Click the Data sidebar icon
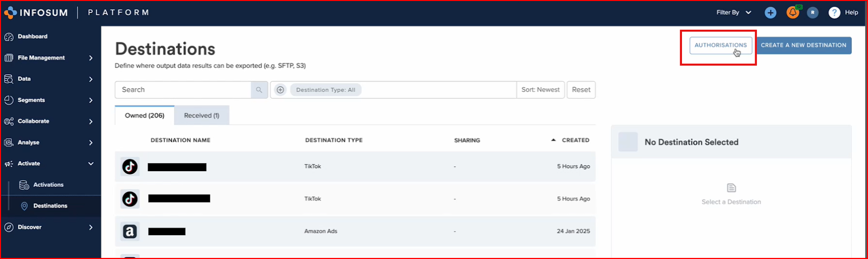 point(9,79)
